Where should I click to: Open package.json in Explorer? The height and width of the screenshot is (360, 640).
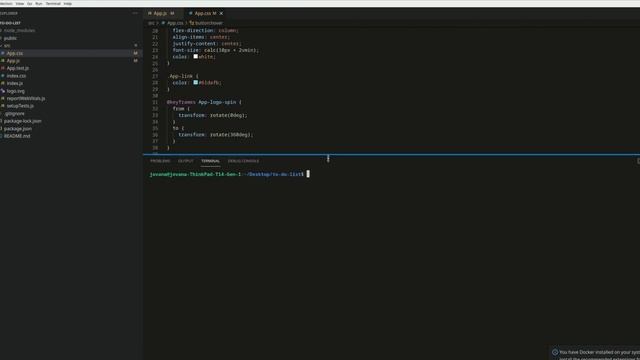click(x=18, y=129)
